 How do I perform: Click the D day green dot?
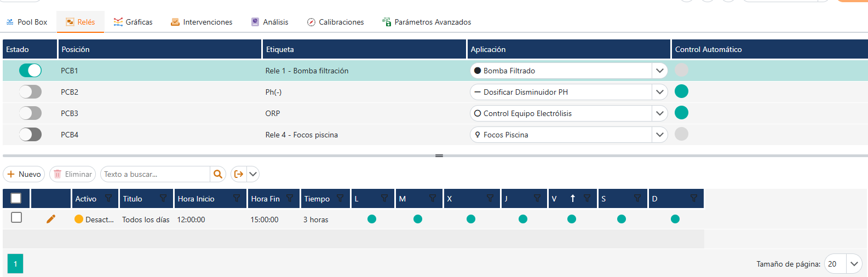[x=675, y=219]
